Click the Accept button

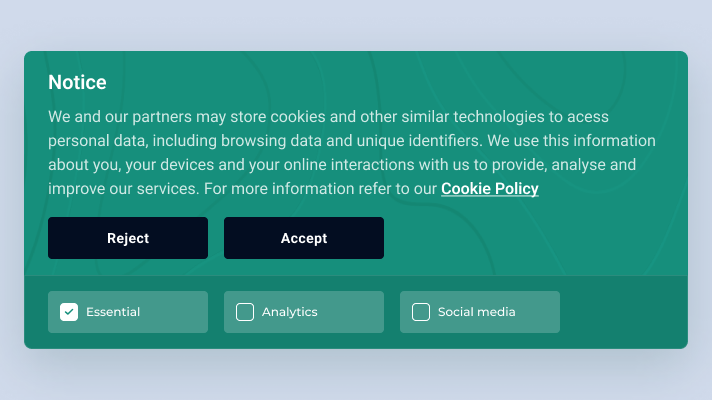[304, 238]
